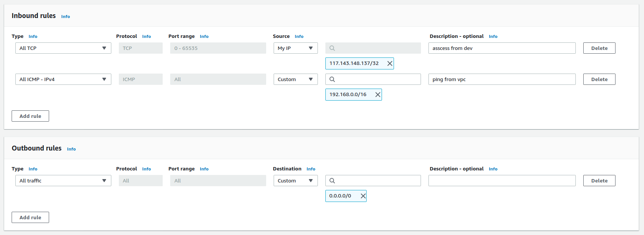This screenshot has height=235, width=644.
Task: Add rule to Outbound rules
Action: [30, 217]
